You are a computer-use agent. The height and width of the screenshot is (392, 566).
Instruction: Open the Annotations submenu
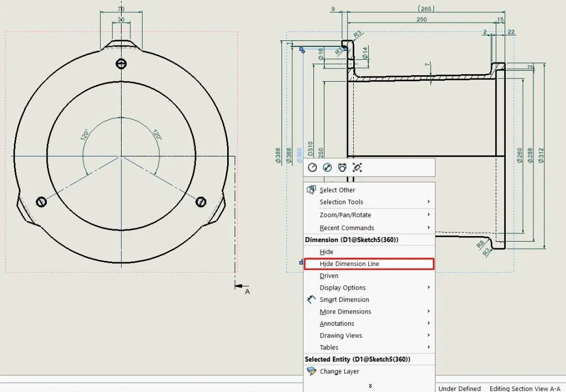pyautogui.click(x=369, y=323)
